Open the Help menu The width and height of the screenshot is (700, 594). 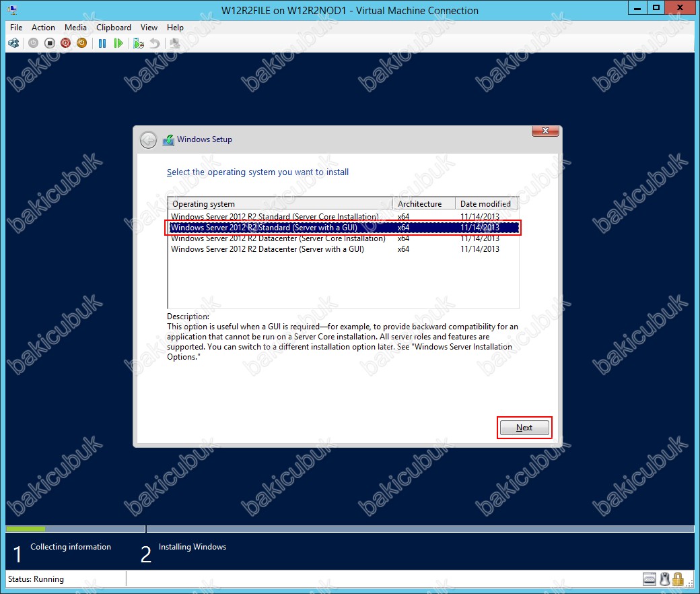click(175, 28)
